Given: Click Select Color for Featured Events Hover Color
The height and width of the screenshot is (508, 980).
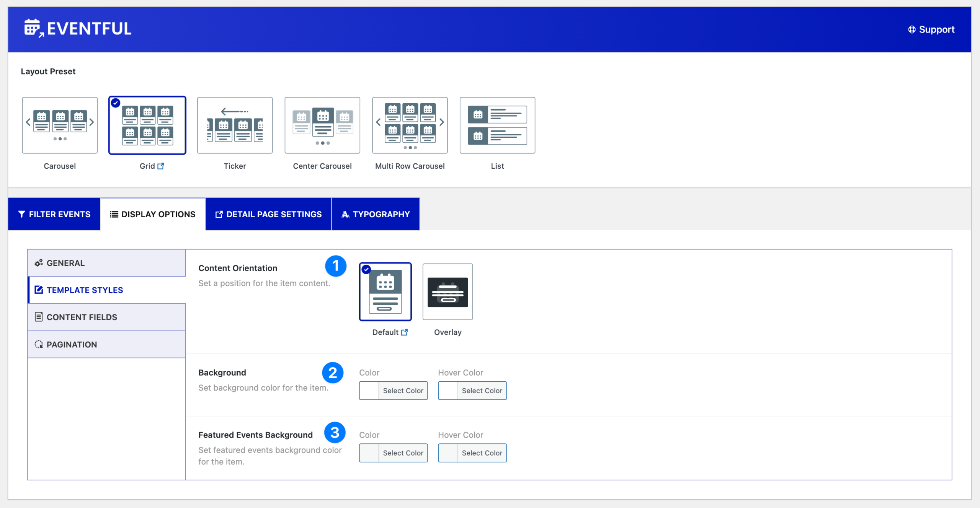Looking at the screenshot, I should 482,453.
